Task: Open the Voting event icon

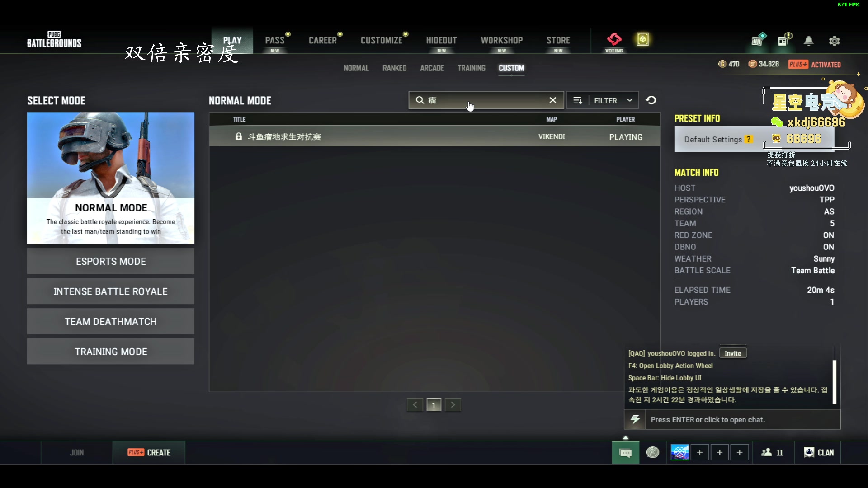Action: point(614,43)
